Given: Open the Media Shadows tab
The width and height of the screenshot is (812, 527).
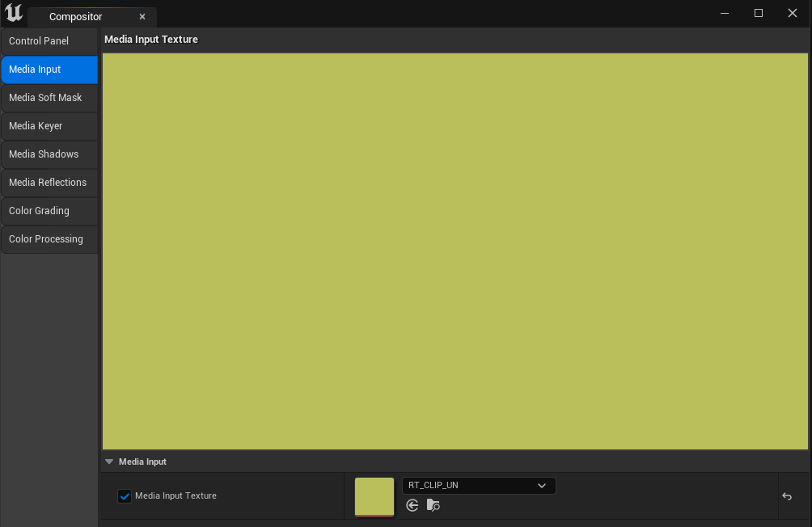Looking at the screenshot, I should click(x=49, y=154).
